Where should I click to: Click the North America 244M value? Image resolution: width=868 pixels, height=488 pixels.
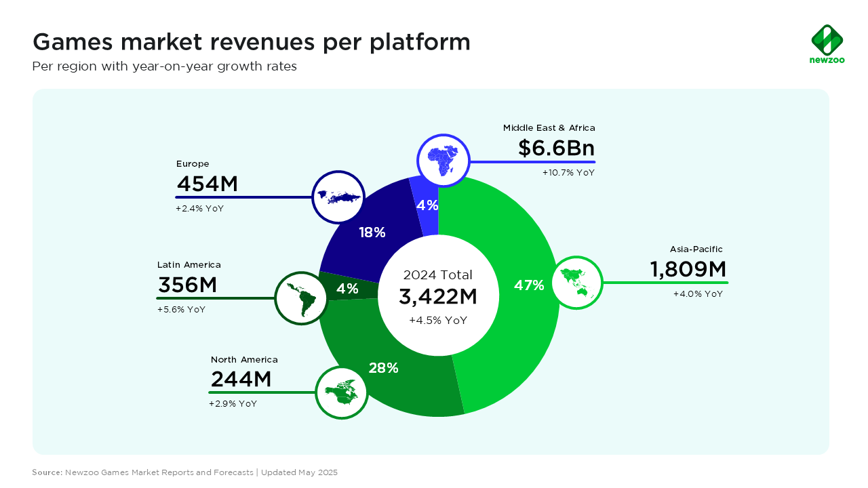[x=241, y=380]
